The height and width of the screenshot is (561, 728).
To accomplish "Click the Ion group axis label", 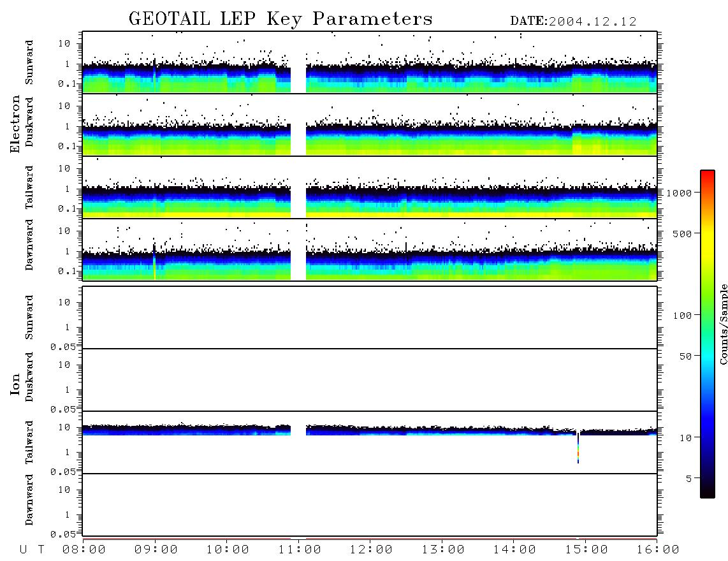I will tap(15, 384).
